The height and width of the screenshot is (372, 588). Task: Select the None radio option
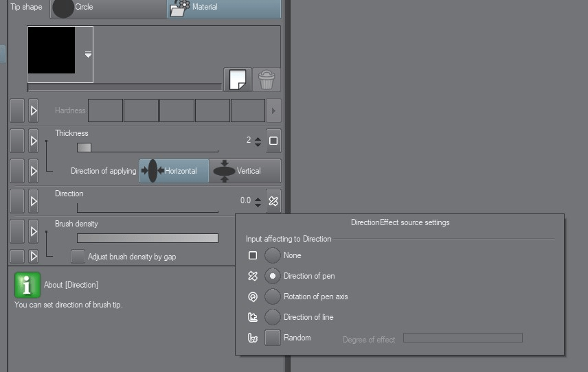click(273, 255)
